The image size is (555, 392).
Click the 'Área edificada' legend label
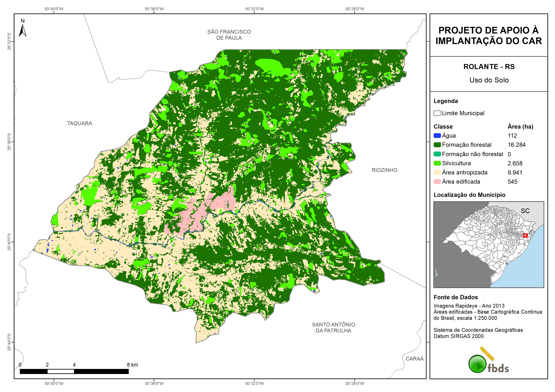tap(461, 181)
